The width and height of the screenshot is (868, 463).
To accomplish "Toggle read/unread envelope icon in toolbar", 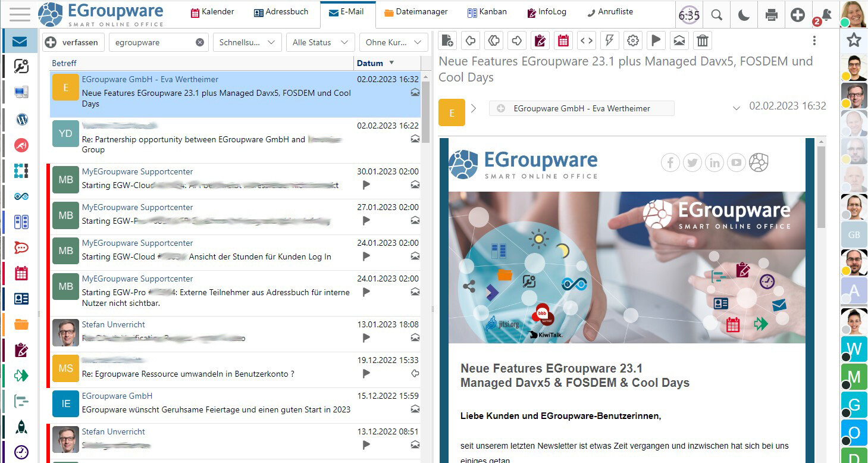I will [679, 40].
